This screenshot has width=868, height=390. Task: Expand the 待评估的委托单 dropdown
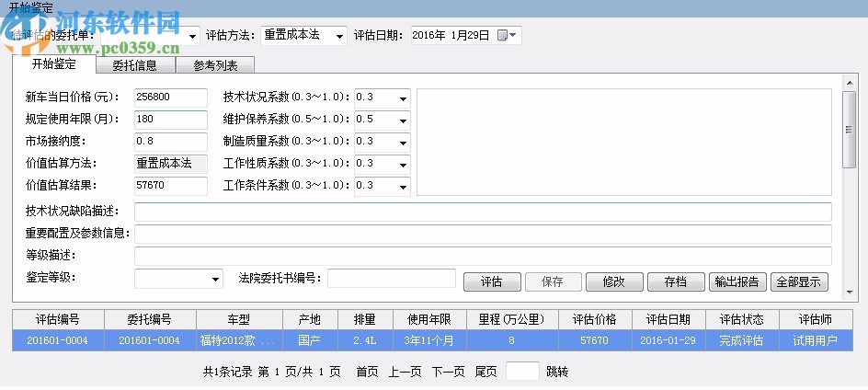click(x=193, y=37)
